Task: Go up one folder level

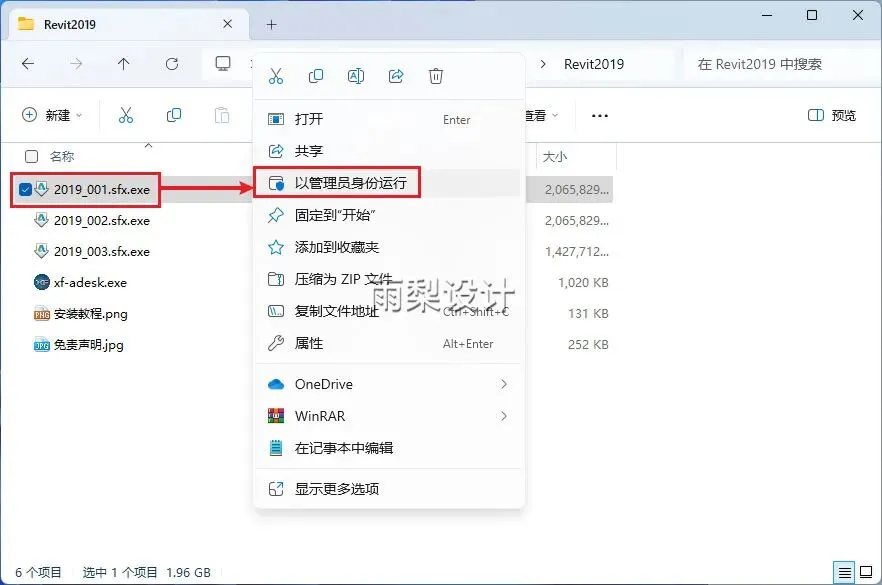Action: (124, 64)
